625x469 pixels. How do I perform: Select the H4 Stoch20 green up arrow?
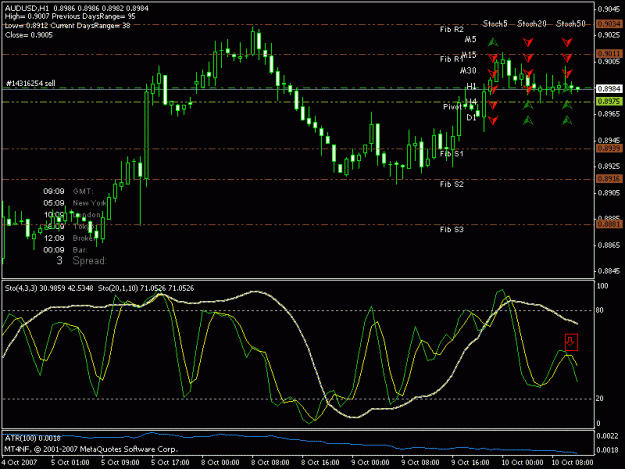[528, 105]
